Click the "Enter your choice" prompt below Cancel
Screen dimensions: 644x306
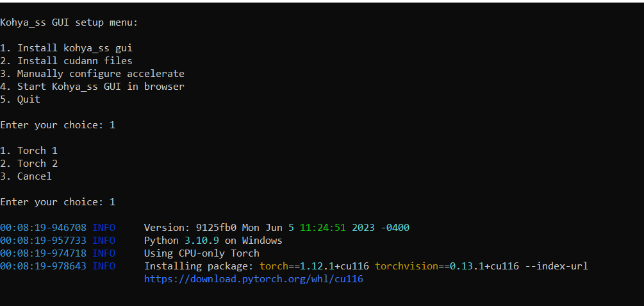[x=58, y=202]
